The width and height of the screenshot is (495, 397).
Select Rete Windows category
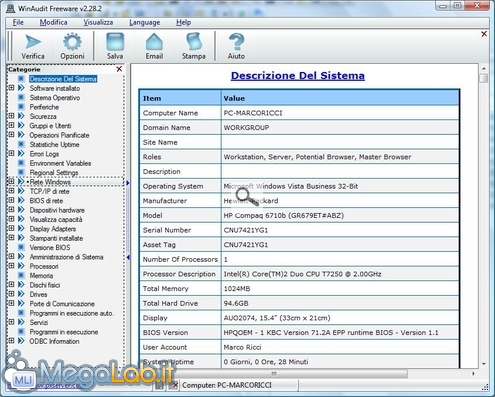(x=50, y=182)
